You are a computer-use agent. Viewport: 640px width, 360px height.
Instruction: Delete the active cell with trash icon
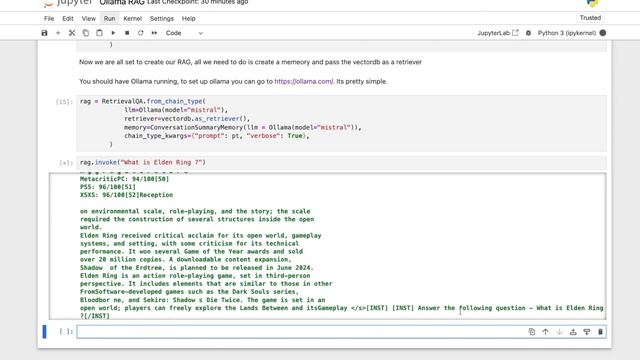pos(600,332)
